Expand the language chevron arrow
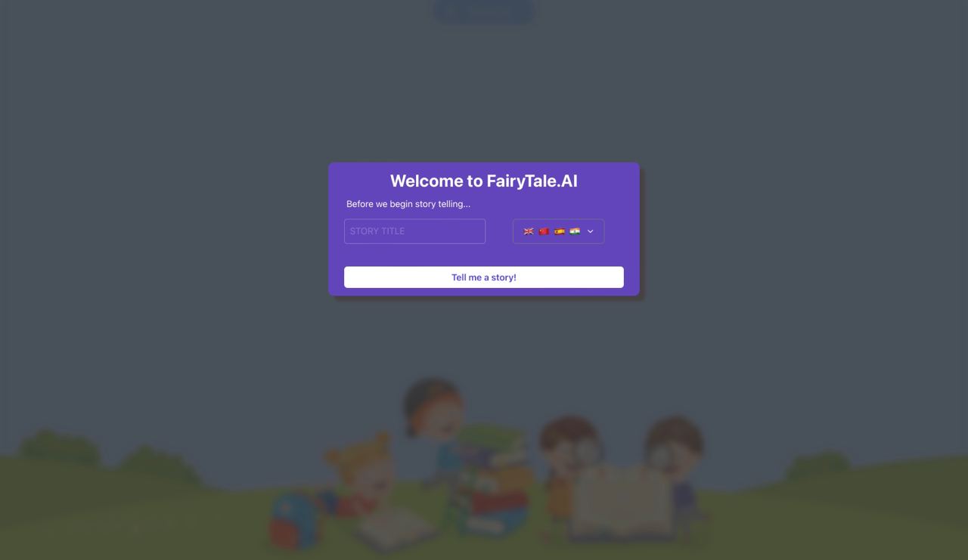Viewport: 968px width, 560px height. pos(591,231)
